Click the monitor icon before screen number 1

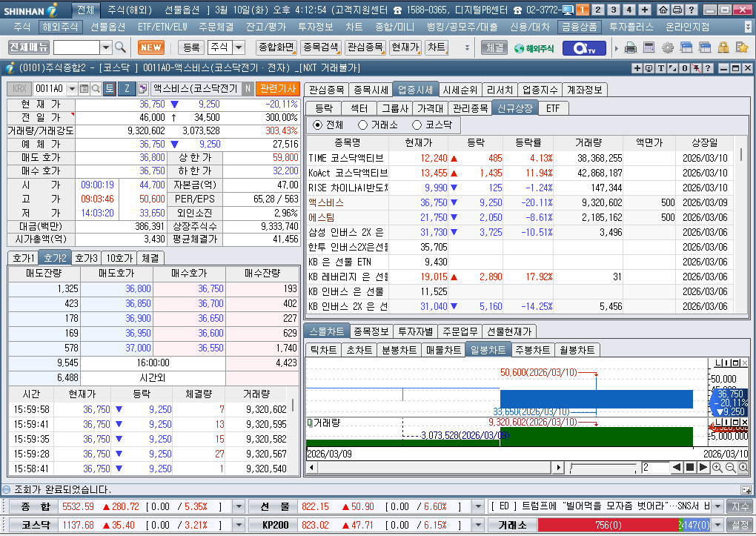pos(568,10)
